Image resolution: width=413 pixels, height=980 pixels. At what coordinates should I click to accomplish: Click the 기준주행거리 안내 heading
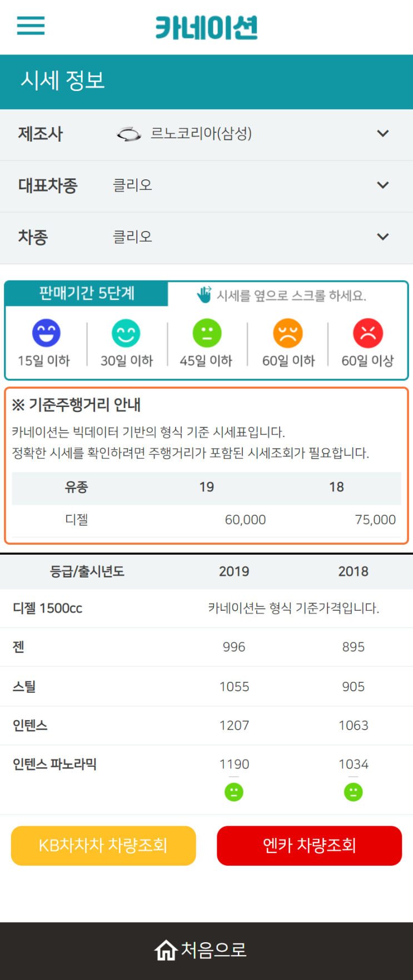(x=76, y=405)
